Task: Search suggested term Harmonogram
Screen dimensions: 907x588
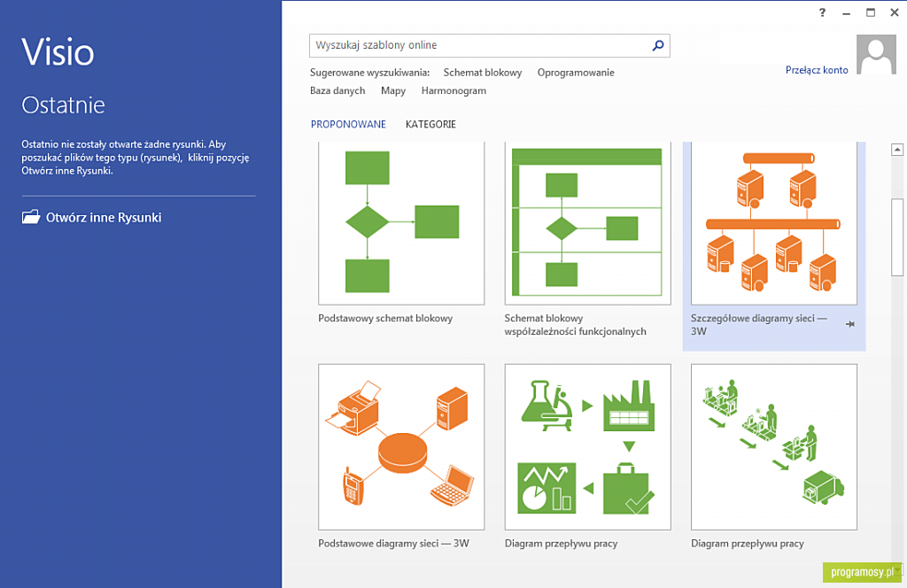Action: coord(453,91)
